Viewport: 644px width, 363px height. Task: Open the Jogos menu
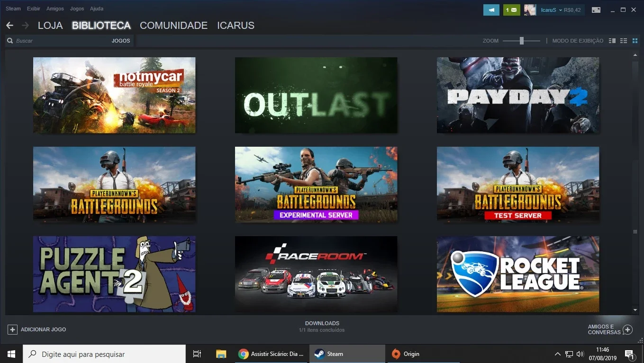pos(77,9)
